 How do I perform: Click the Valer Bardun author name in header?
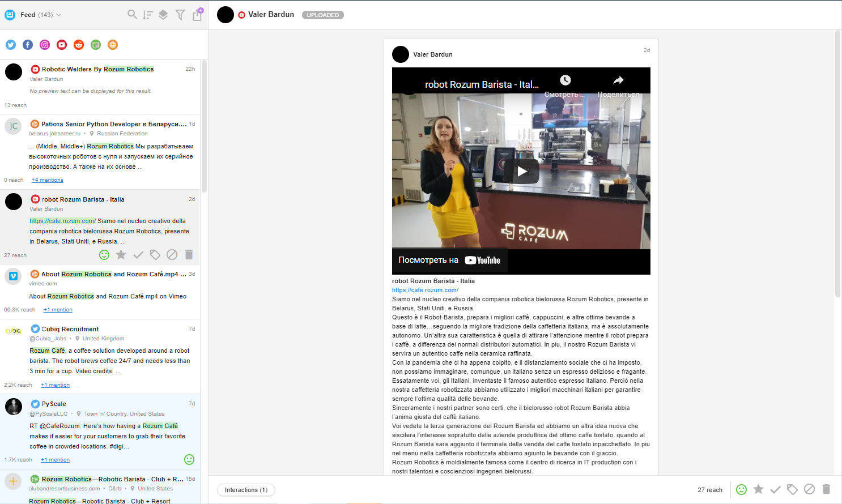271,15
